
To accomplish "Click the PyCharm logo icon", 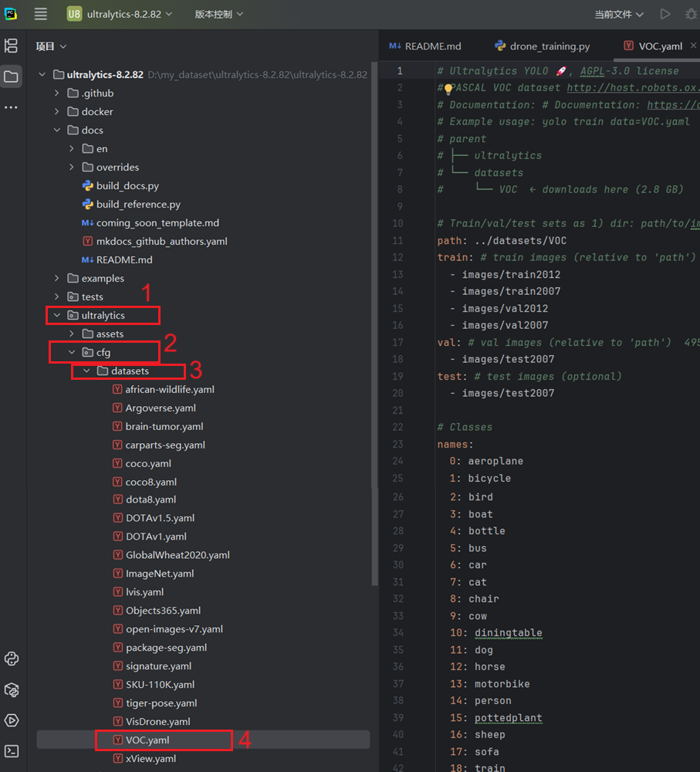I will [x=11, y=14].
